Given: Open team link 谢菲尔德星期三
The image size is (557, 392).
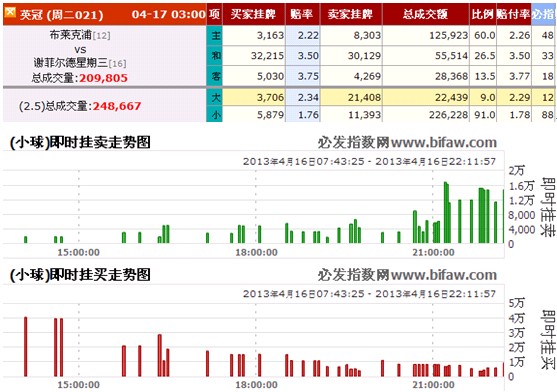Looking at the screenshot, I should (71, 63).
